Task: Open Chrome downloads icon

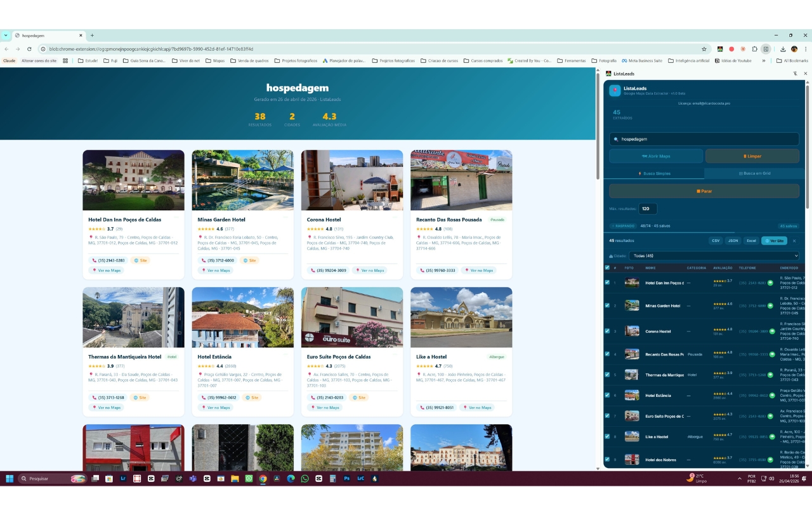Action: click(x=783, y=49)
